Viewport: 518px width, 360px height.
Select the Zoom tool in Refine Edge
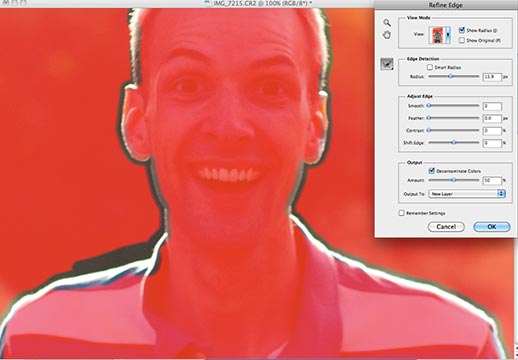[x=387, y=23]
